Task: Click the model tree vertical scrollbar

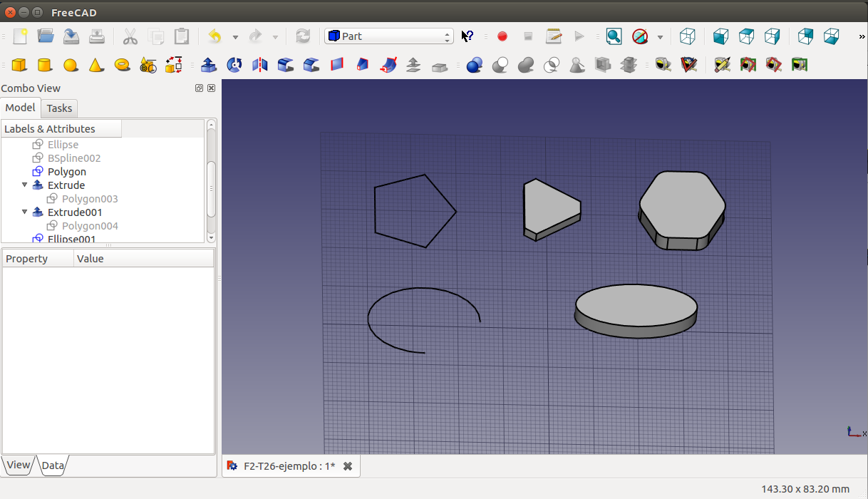Action: [211, 187]
